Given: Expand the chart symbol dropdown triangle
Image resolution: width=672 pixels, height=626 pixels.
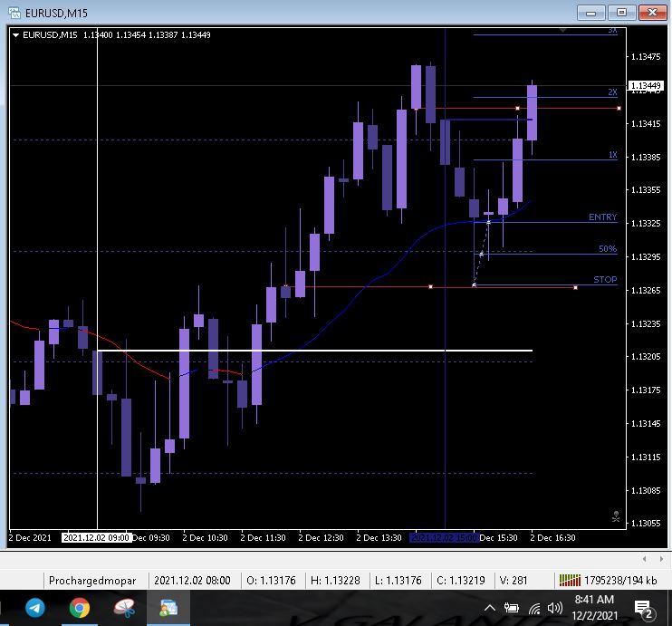Looking at the screenshot, I should tap(16, 35).
